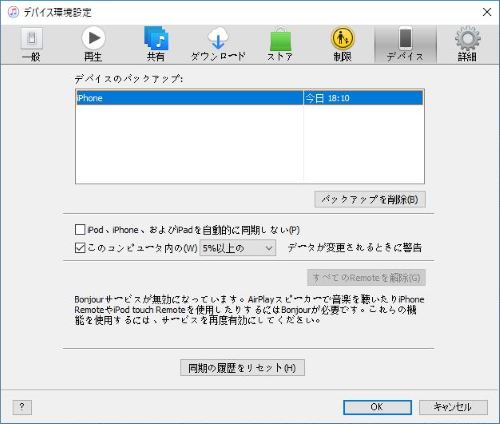Open the 共有 (Sharing) preferences tab

click(156, 45)
